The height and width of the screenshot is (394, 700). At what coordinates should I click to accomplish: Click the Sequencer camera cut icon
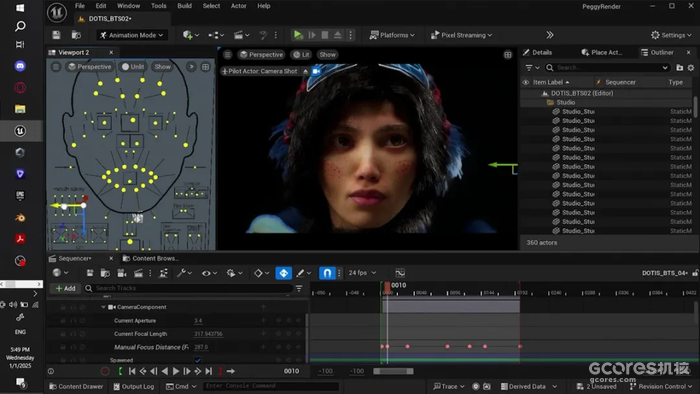pos(122,273)
